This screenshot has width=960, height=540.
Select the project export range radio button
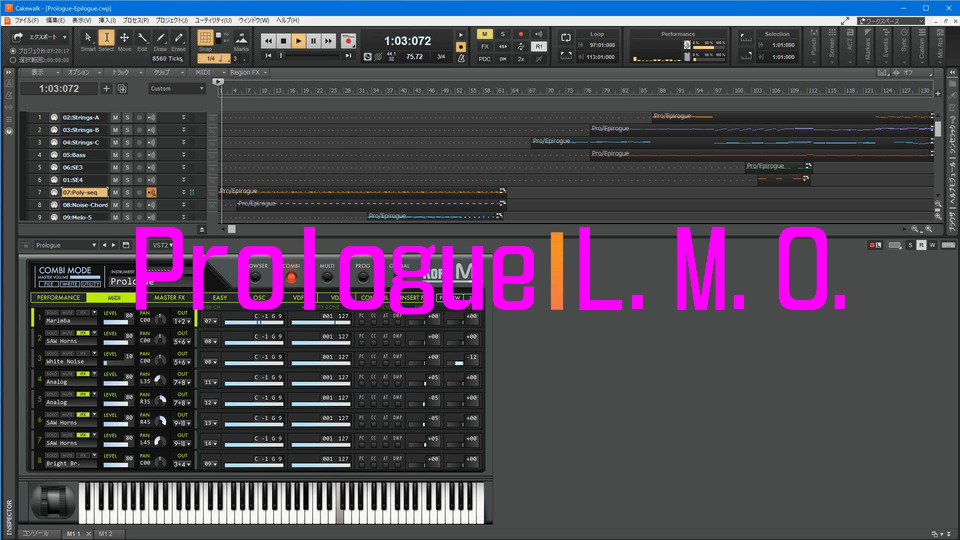click(x=13, y=51)
